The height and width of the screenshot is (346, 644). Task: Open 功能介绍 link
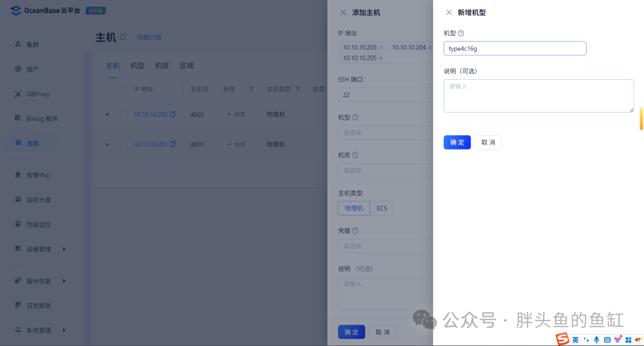coord(148,38)
